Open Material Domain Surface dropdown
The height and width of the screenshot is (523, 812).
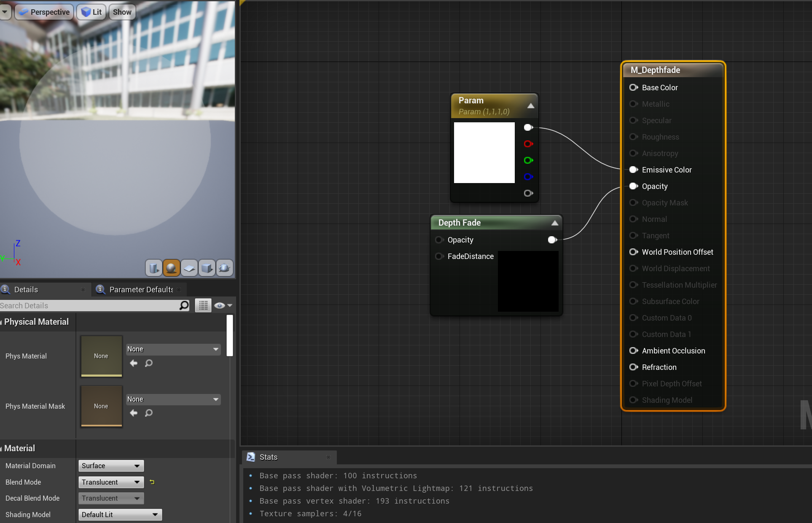pos(111,466)
